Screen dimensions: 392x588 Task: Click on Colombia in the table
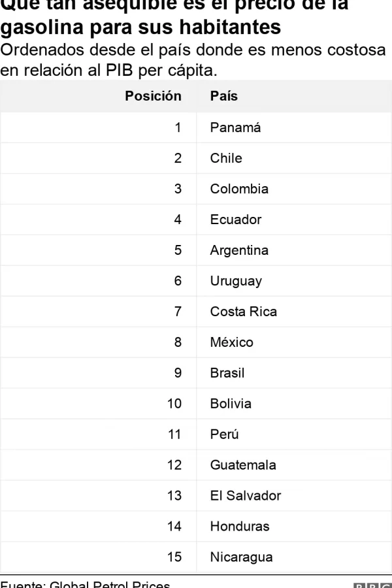239,189
